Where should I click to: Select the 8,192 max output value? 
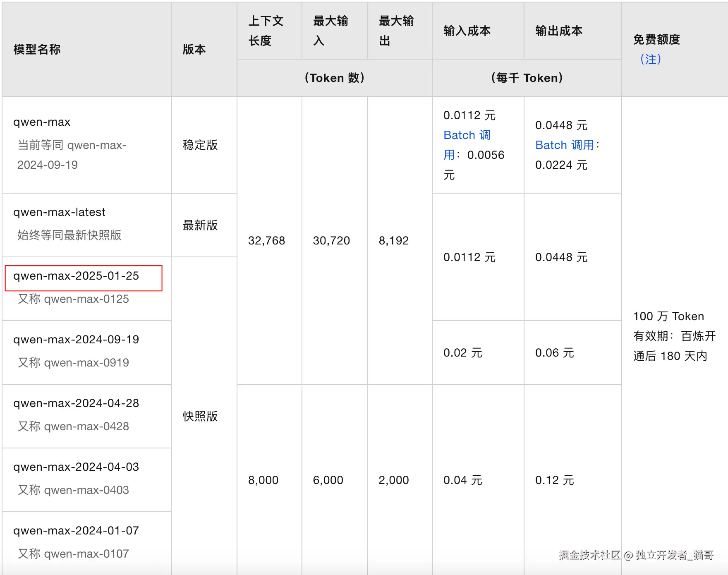coord(394,241)
